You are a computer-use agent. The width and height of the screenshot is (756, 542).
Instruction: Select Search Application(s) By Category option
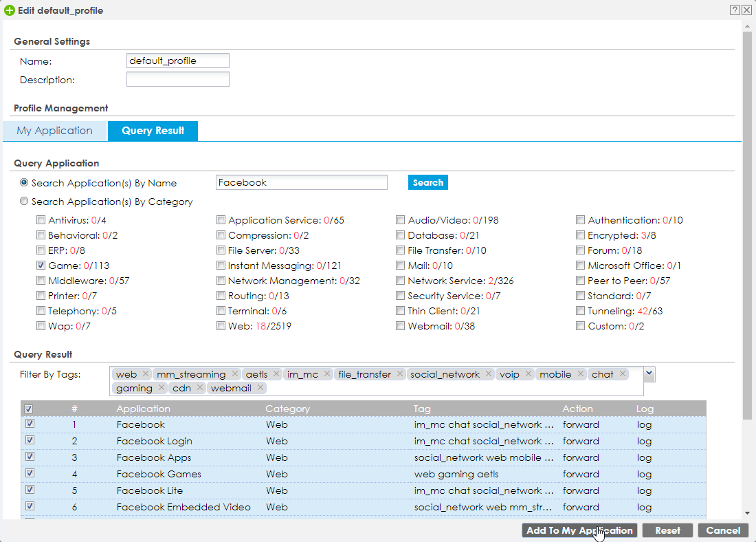tap(25, 202)
